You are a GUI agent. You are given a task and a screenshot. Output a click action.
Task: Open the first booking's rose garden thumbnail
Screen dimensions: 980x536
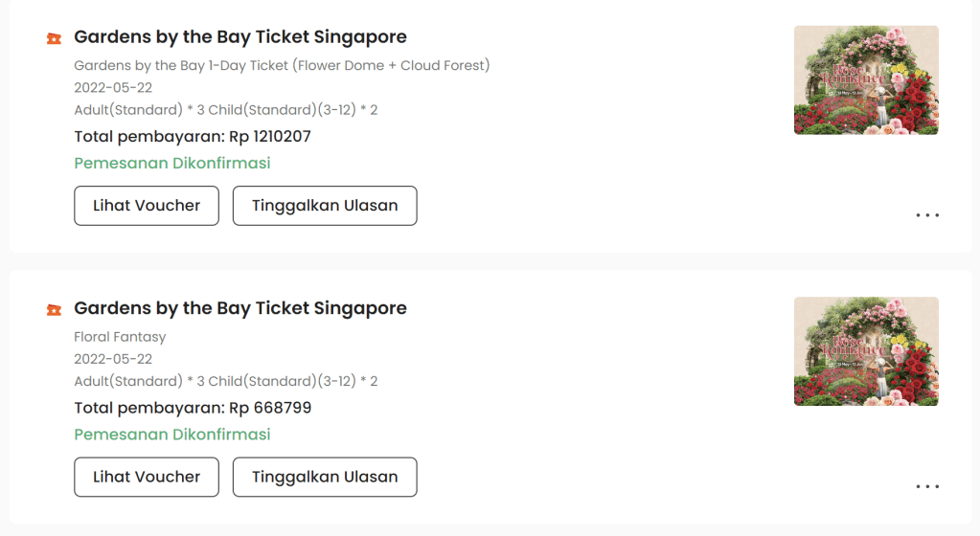click(x=866, y=79)
